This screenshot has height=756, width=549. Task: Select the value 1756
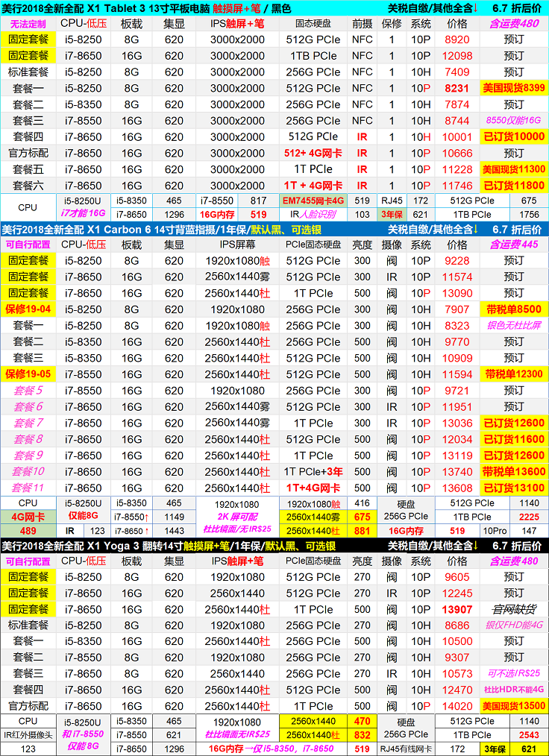[529, 215]
